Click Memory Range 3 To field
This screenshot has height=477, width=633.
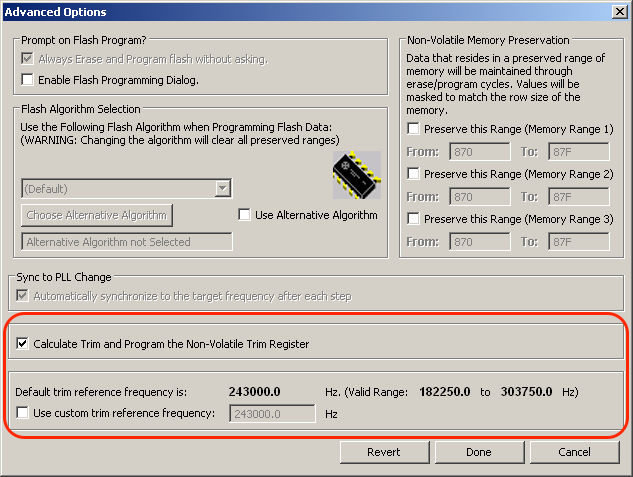coord(579,242)
